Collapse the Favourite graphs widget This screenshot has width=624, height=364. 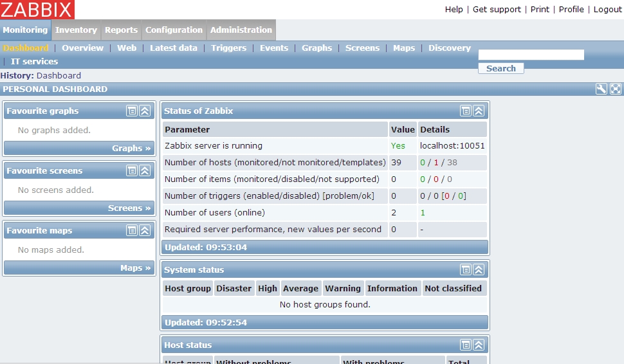tap(145, 111)
